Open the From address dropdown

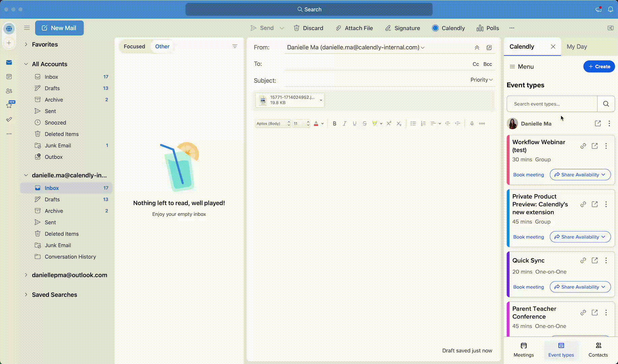point(423,48)
